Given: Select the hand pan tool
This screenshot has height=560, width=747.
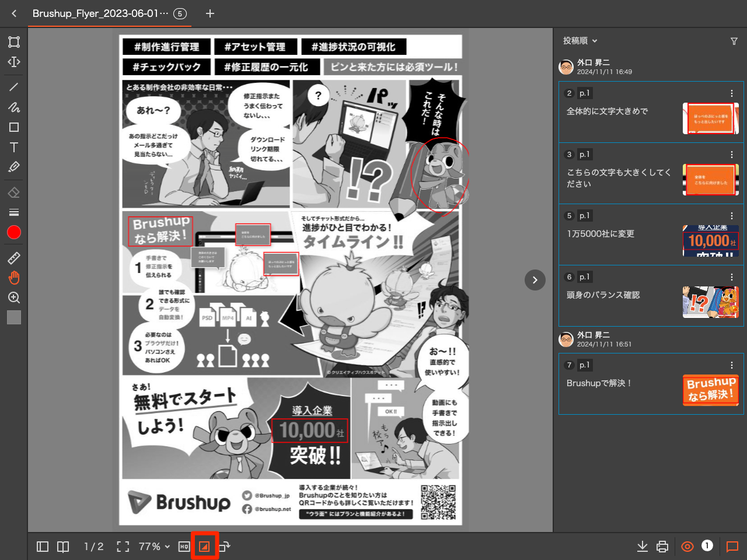Looking at the screenshot, I should point(14,278).
